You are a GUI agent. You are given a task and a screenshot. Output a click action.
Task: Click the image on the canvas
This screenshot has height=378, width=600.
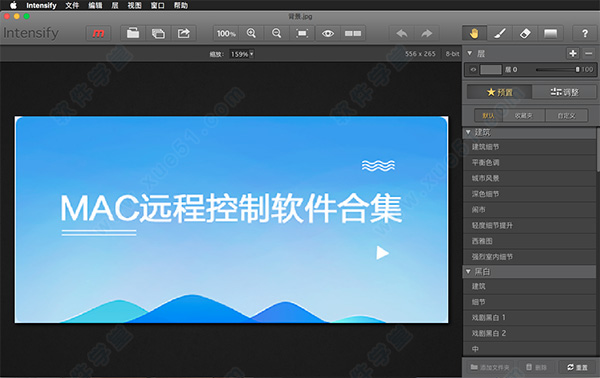[x=232, y=220]
